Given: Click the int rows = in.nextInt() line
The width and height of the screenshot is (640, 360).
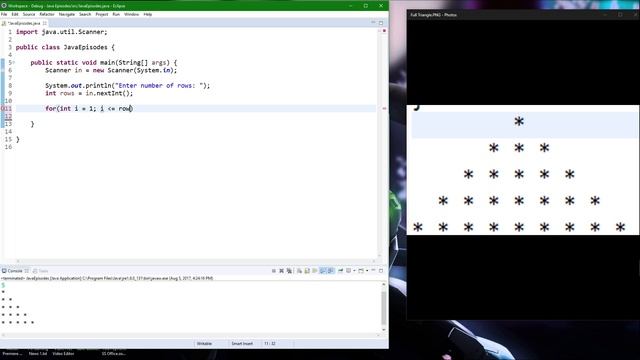Looking at the screenshot, I should coord(89,93).
